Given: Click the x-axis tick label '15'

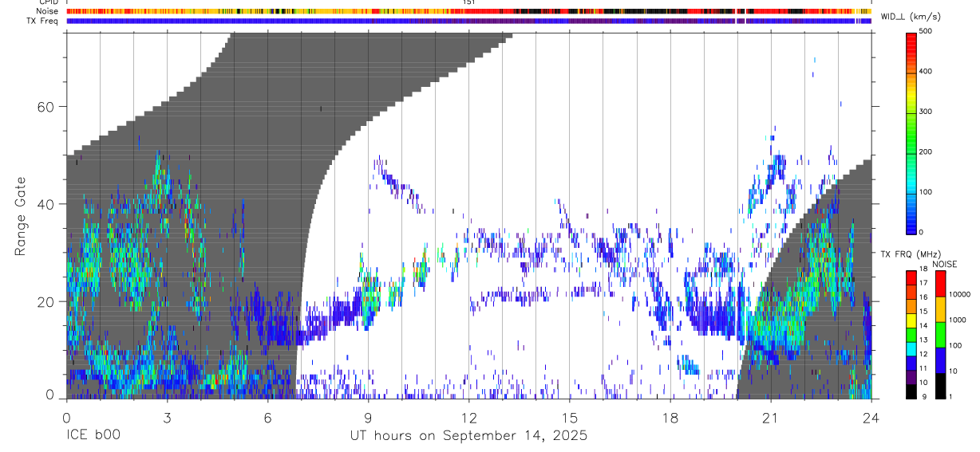Looking at the screenshot, I should tap(570, 417).
